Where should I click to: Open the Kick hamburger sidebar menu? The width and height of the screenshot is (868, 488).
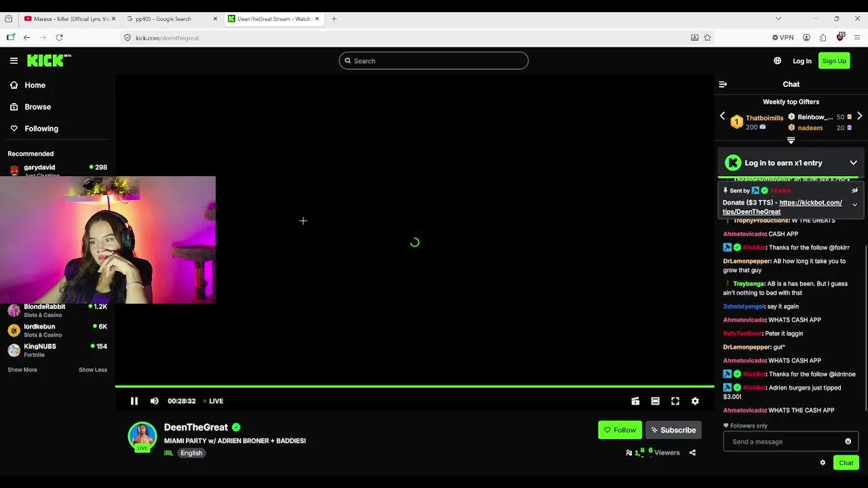tap(14, 61)
